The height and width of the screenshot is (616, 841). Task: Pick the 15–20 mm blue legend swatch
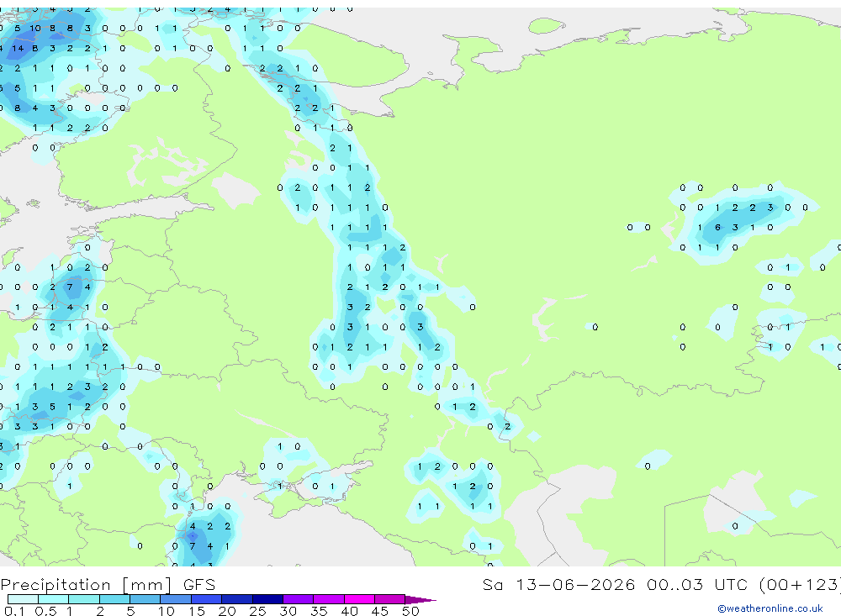click(206, 599)
